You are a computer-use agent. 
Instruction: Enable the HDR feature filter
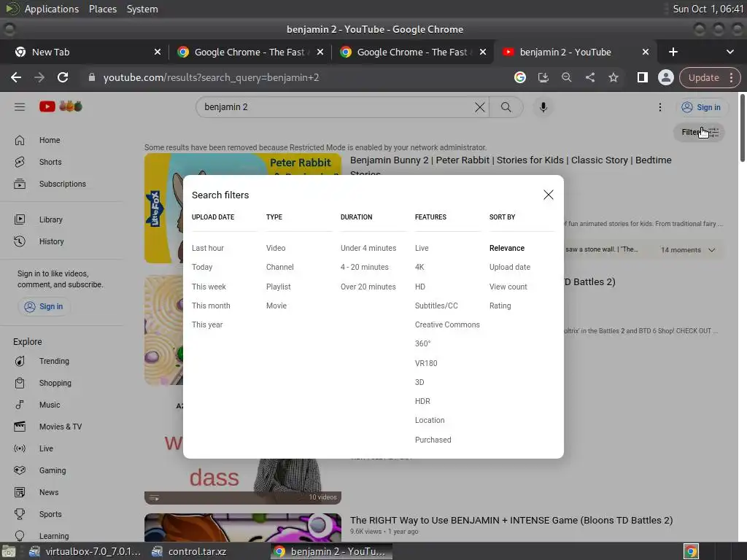pos(422,401)
